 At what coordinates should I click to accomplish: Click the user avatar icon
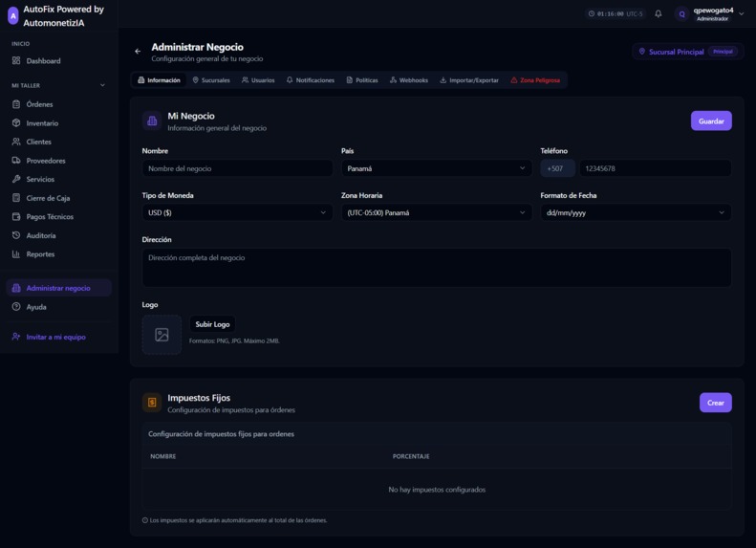tap(681, 14)
